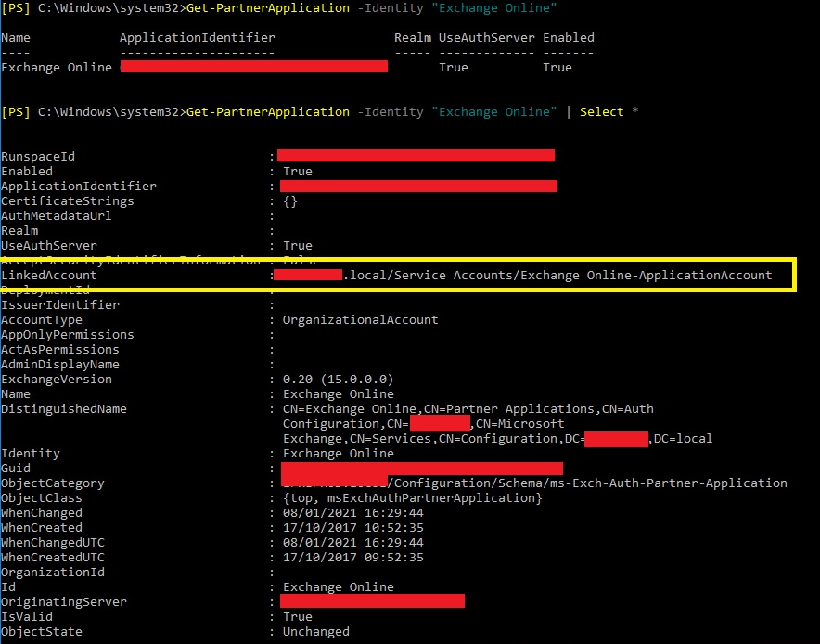
Task: Click the 'OriginatingServer' property label
Action: pos(64,601)
